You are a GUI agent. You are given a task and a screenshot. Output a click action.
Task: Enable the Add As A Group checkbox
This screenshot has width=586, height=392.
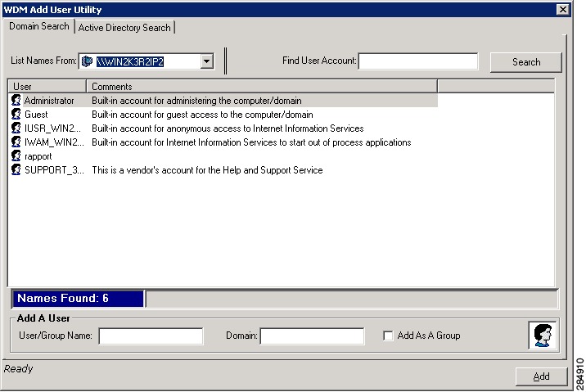(x=388, y=336)
